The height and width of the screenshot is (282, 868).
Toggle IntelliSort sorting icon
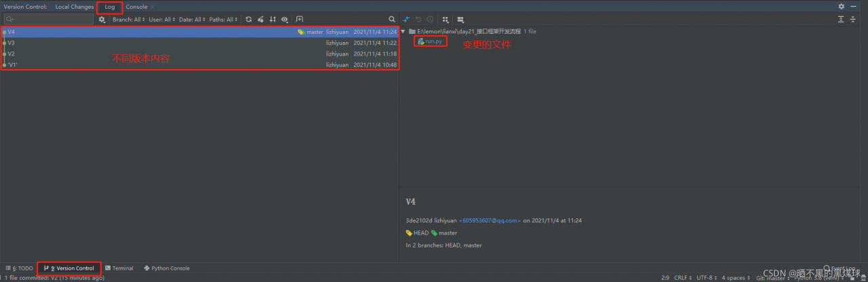273,20
